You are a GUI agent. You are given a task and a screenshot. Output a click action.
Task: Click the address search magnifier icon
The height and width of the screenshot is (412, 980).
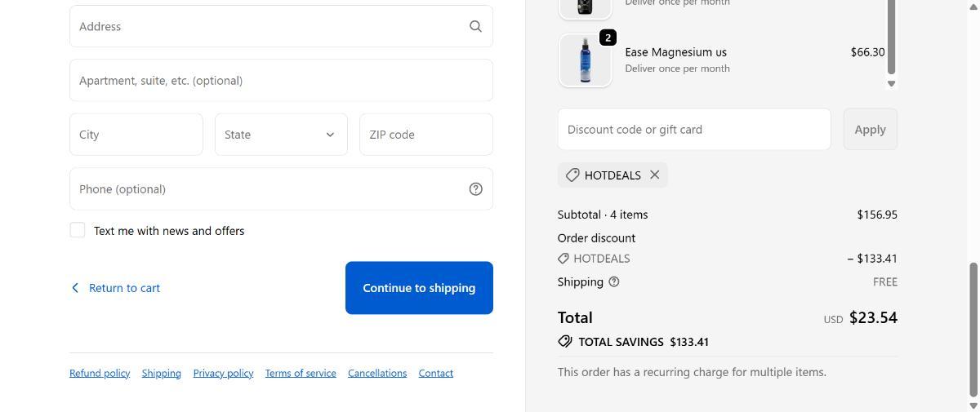pyautogui.click(x=475, y=26)
